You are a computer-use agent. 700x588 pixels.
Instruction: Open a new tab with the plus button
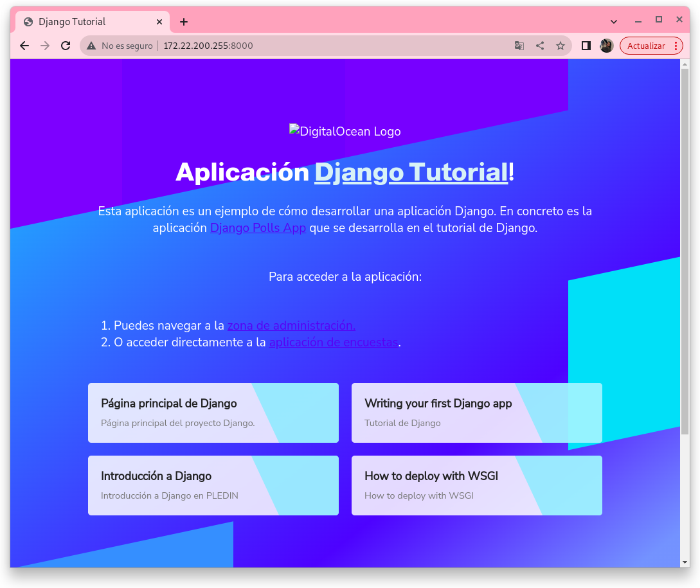click(x=184, y=22)
